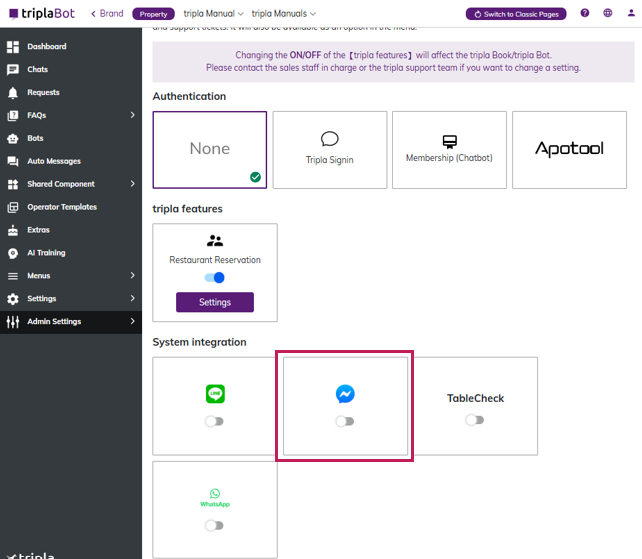Click the LINE integration icon
Viewport: 642px width, 559px height.
[215, 395]
